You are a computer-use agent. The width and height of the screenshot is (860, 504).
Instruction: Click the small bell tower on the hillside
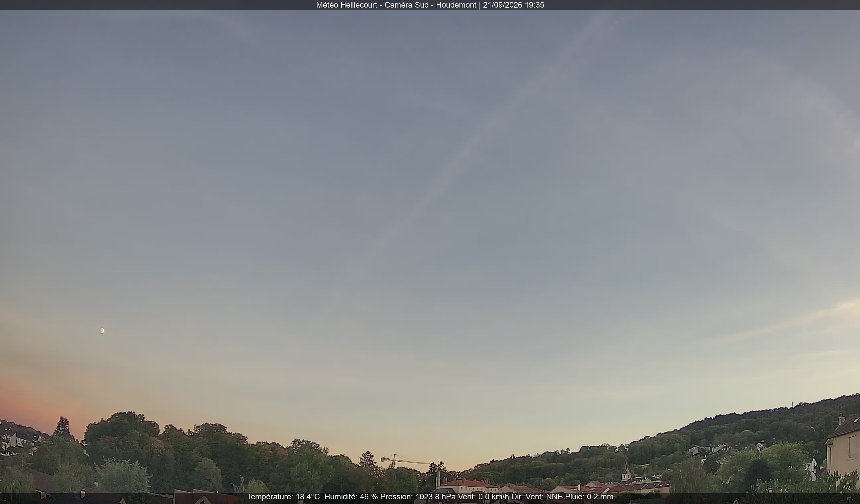[626, 472]
